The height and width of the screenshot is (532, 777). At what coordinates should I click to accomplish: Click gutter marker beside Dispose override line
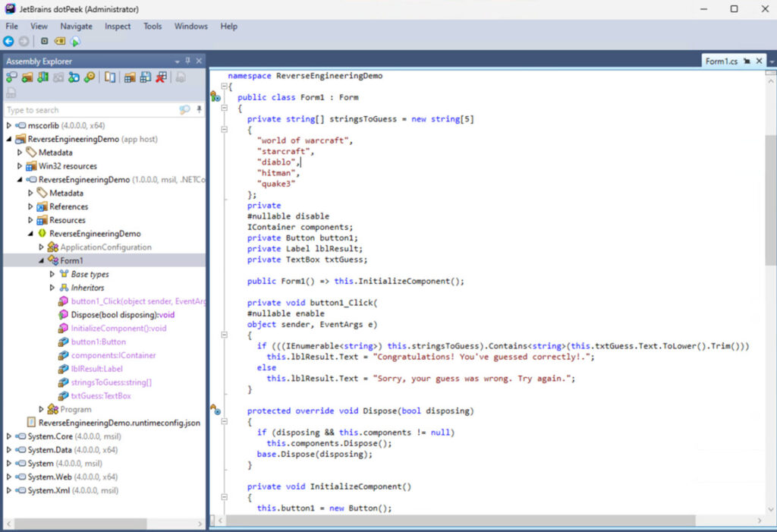[x=215, y=410]
